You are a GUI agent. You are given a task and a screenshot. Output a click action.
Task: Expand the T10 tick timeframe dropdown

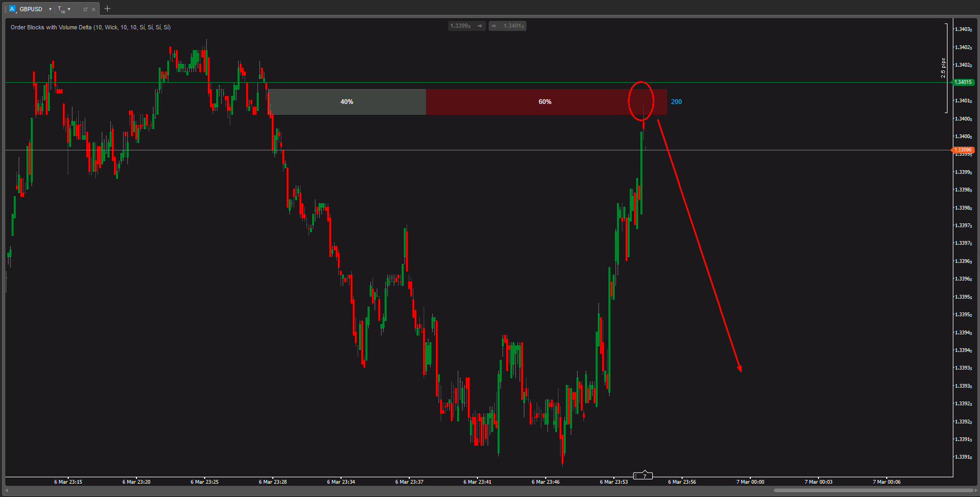click(69, 9)
